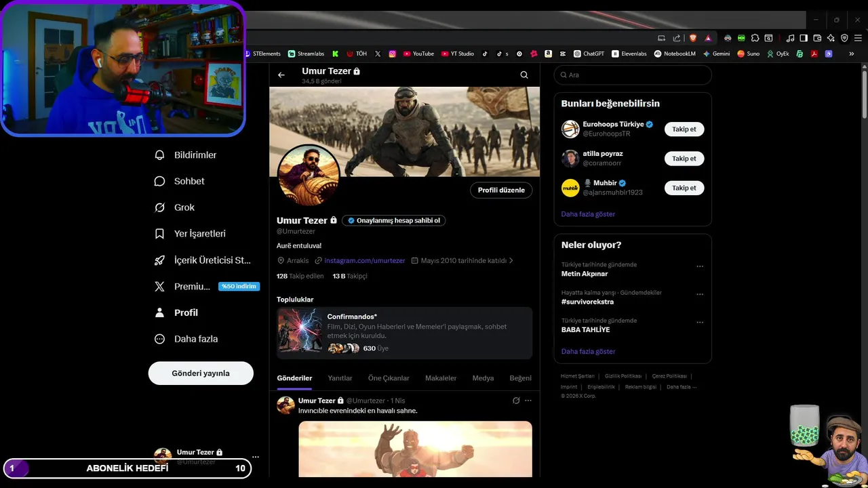Open the Hizmet Şartları footer link
The width and height of the screenshot is (868, 488).
577,376
